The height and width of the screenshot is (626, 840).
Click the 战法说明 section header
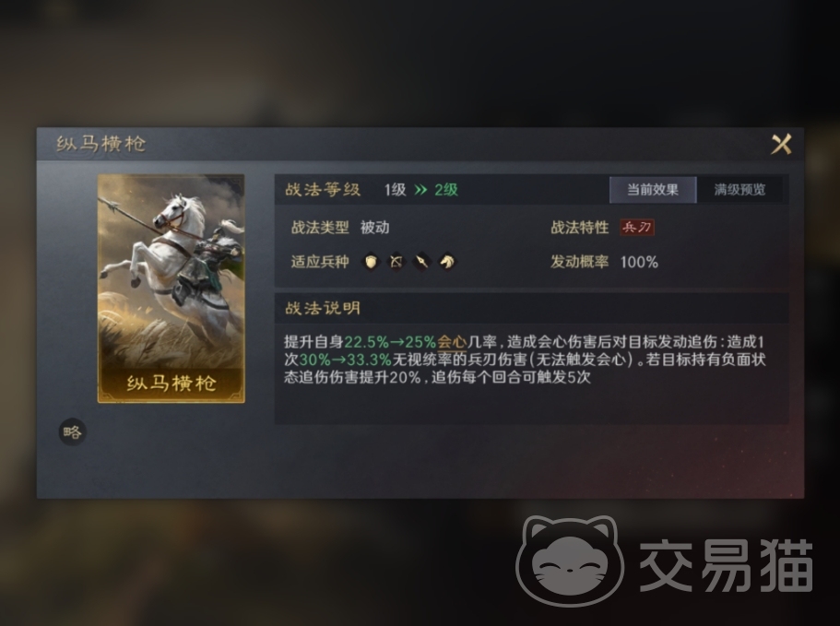(323, 309)
